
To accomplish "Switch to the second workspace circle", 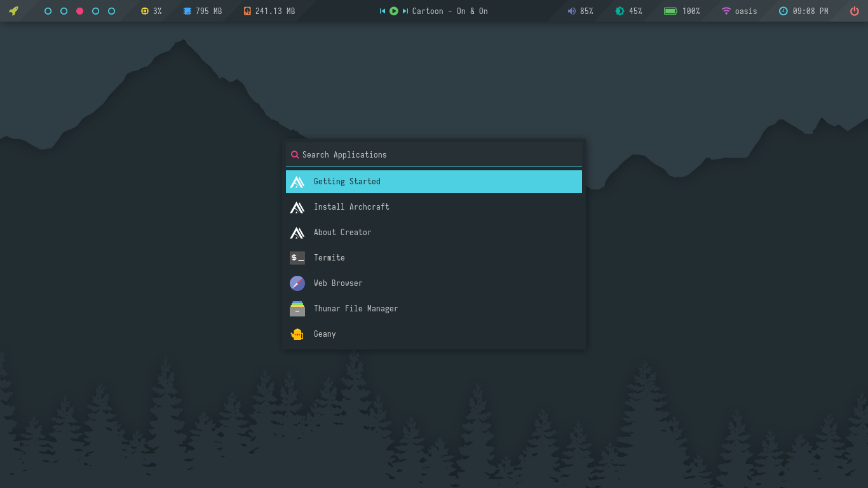I will tap(64, 11).
